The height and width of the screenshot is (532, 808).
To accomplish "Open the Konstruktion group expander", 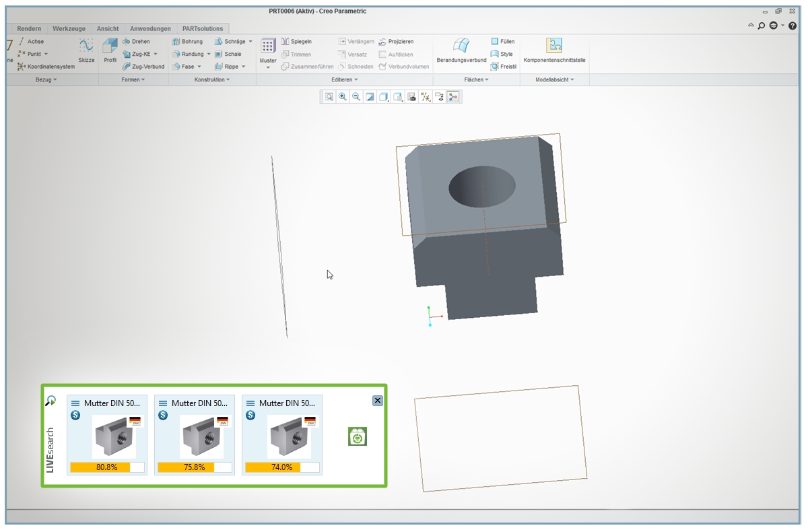I will pyautogui.click(x=212, y=80).
